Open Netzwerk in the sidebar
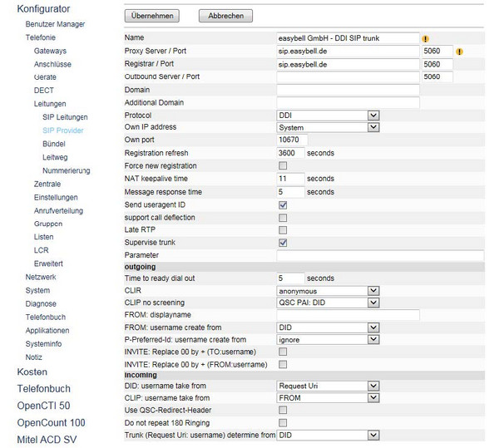The width and height of the screenshot is (499, 448). point(41,278)
